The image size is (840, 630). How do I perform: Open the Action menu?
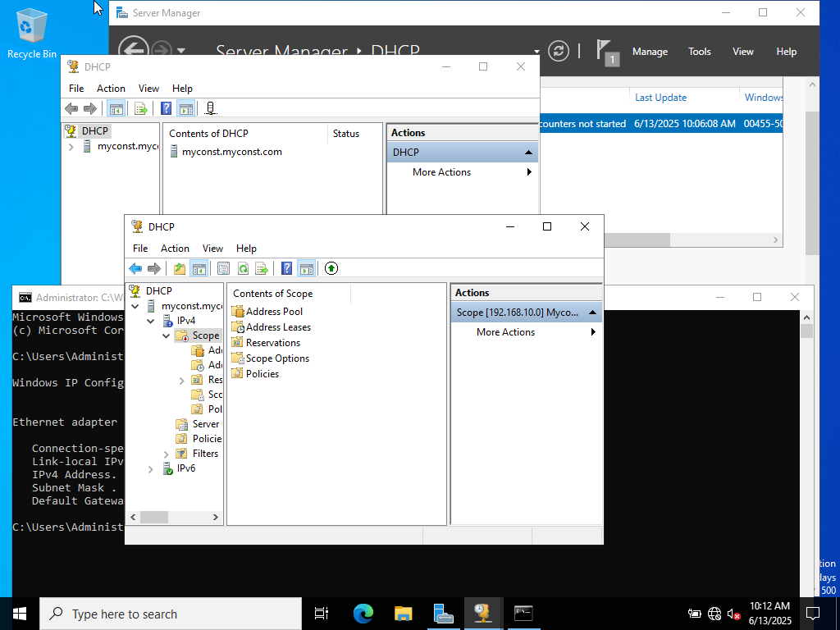175,248
